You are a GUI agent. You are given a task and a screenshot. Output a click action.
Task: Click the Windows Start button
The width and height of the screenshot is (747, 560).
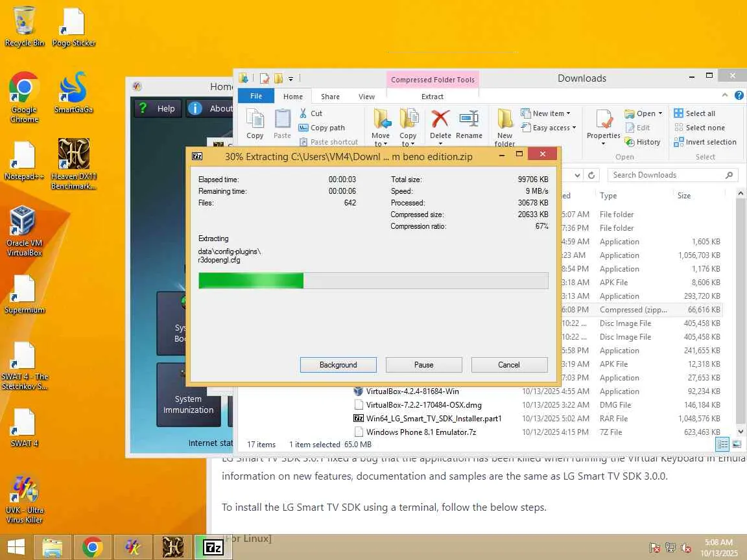[x=16, y=547]
